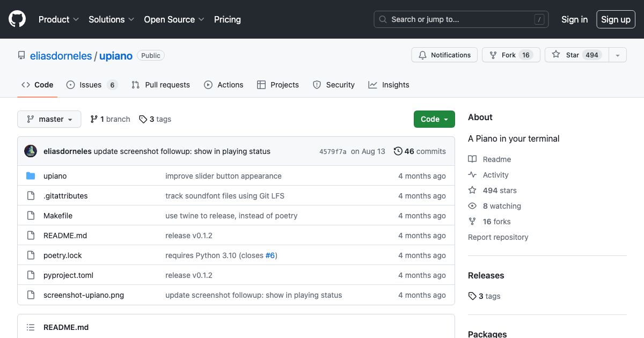Click the Readme book icon in About
The width and height of the screenshot is (644, 338).
(473, 159)
